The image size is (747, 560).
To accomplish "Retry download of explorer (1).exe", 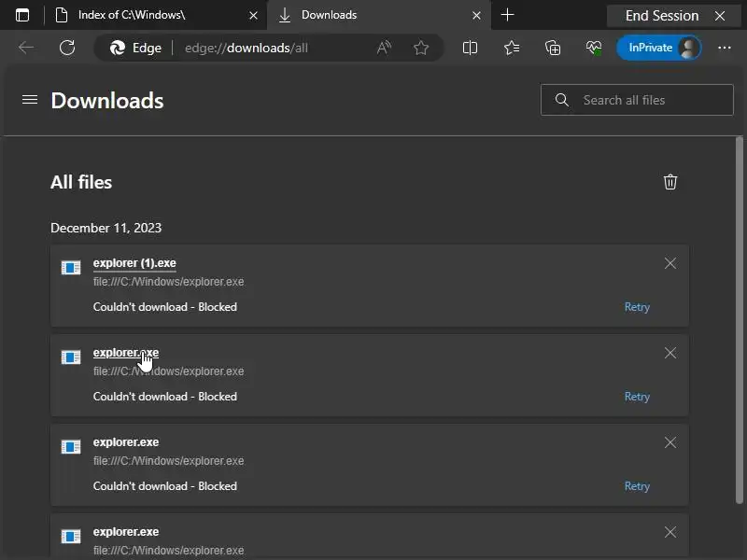I will point(637,307).
